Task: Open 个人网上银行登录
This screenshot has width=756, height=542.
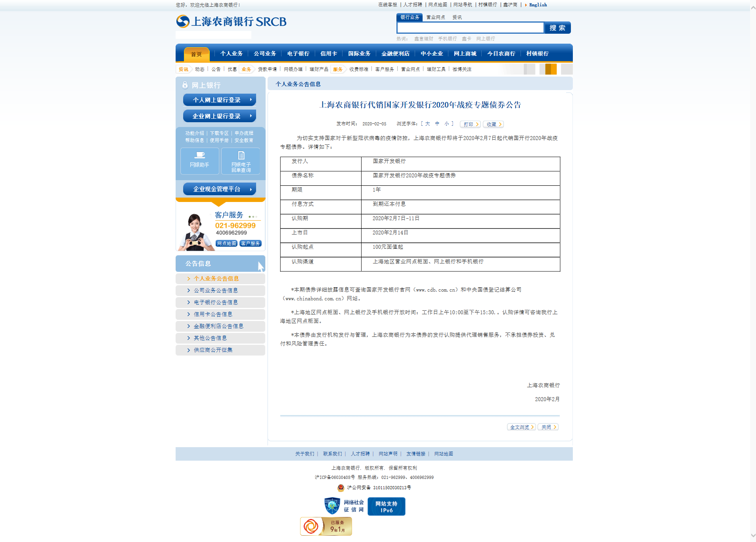Action: tap(220, 100)
